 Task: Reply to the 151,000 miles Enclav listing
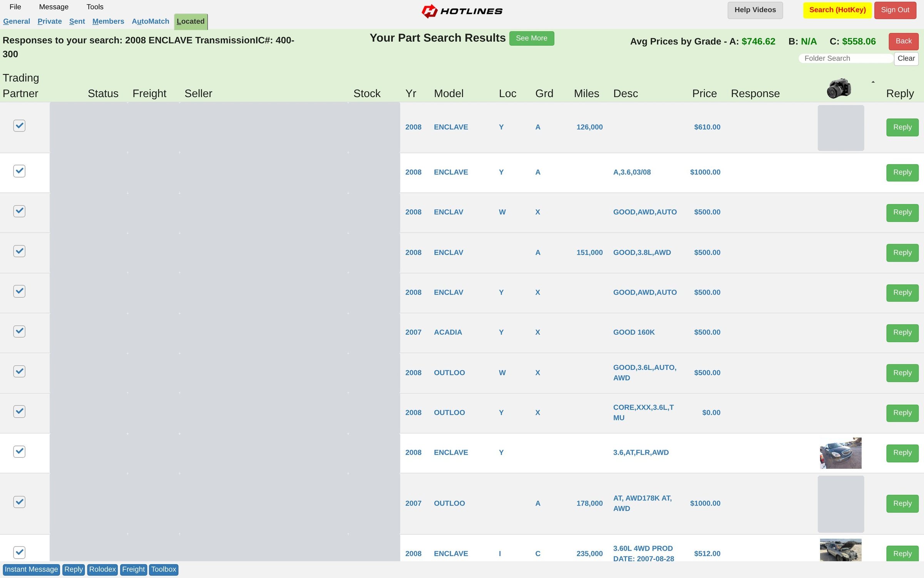pyautogui.click(x=902, y=253)
